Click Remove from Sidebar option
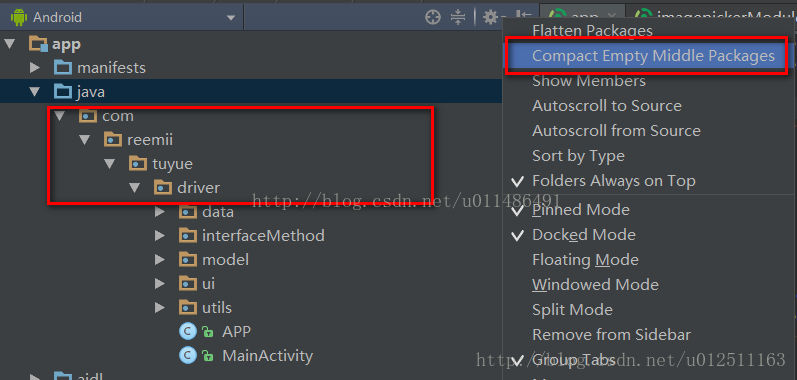The width and height of the screenshot is (797, 380). [x=611, y=335]
